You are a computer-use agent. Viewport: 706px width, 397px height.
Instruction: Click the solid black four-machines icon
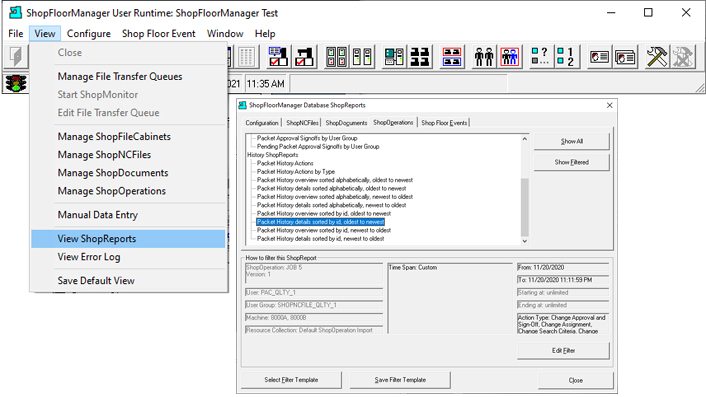[x=420, y=57]
